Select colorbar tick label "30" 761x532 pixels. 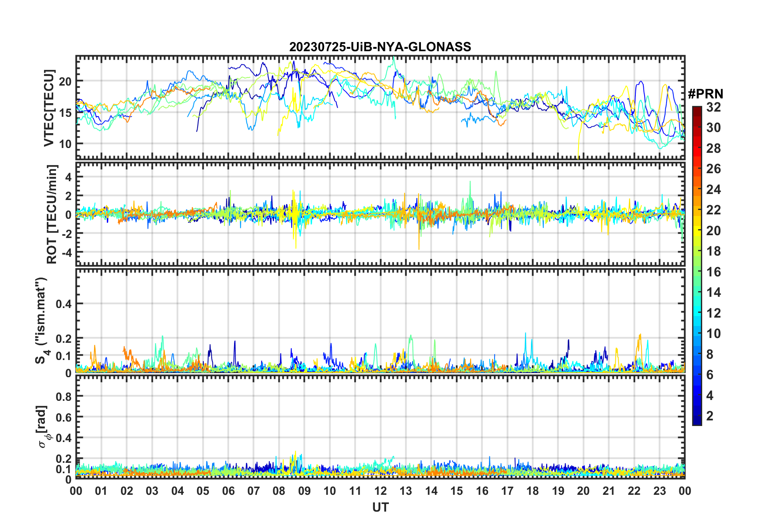coord(713,128)
